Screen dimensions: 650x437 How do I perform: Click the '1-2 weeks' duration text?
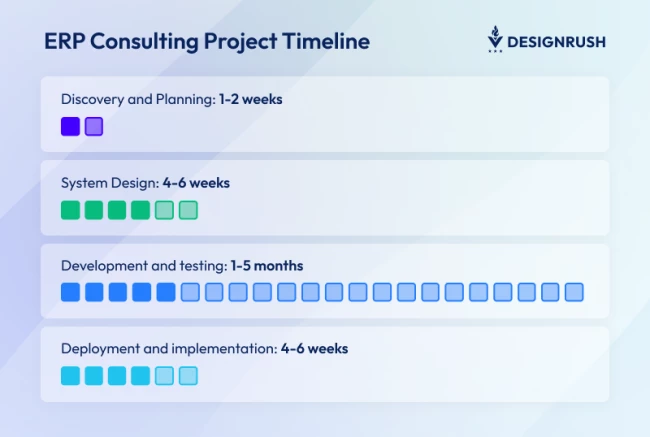click(x=258, y=99)
